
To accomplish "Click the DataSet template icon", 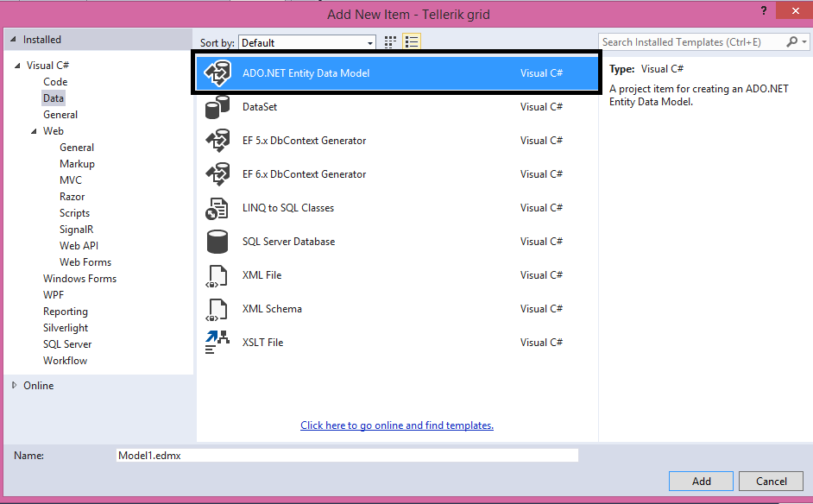I will pos(217,107).
